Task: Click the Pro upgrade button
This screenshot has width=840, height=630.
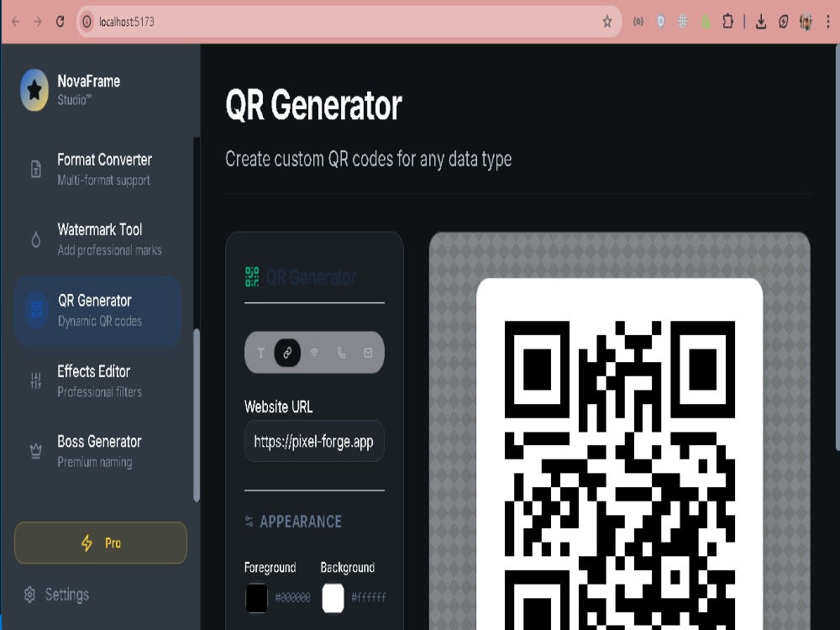Action: click(x=101, y=543)
